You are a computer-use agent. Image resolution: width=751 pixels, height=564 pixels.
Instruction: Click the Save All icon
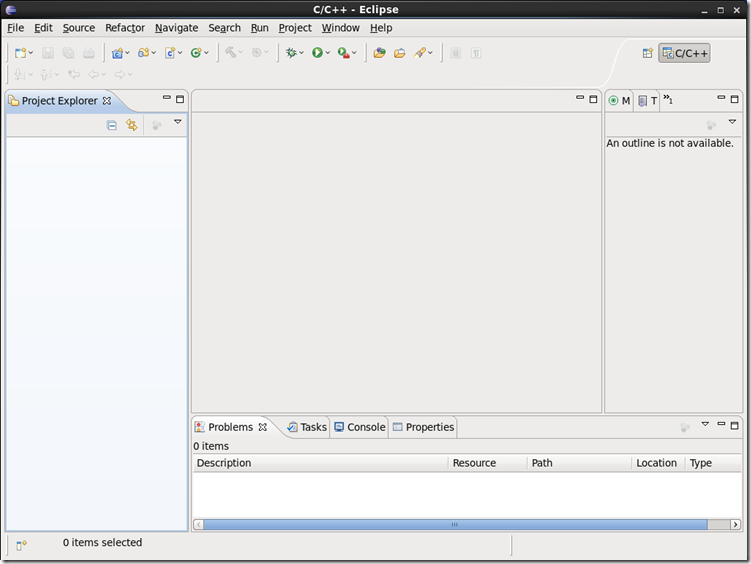[x=68, y=53]
